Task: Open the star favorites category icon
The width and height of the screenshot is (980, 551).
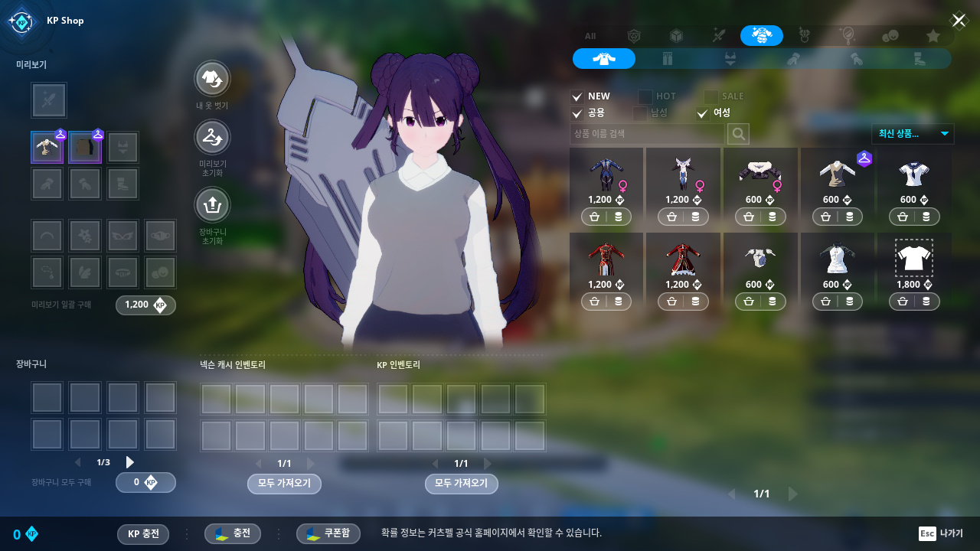Action: click(933, 35)
